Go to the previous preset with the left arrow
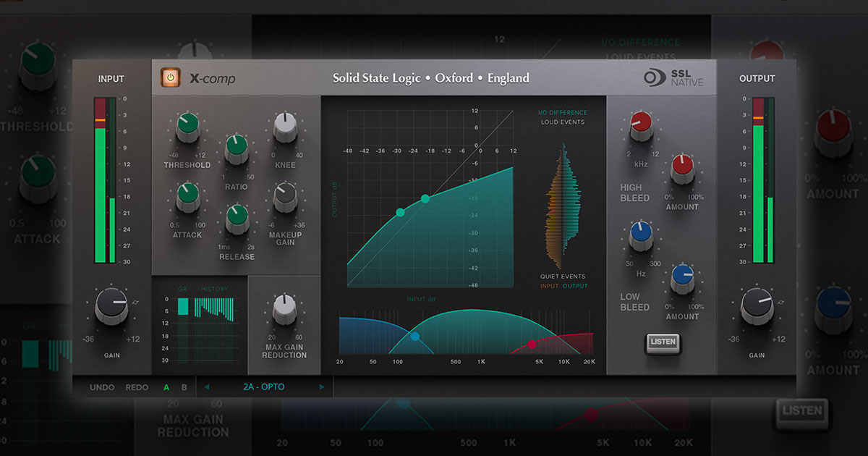Screen dimensions: 868x456 (205, 387)
